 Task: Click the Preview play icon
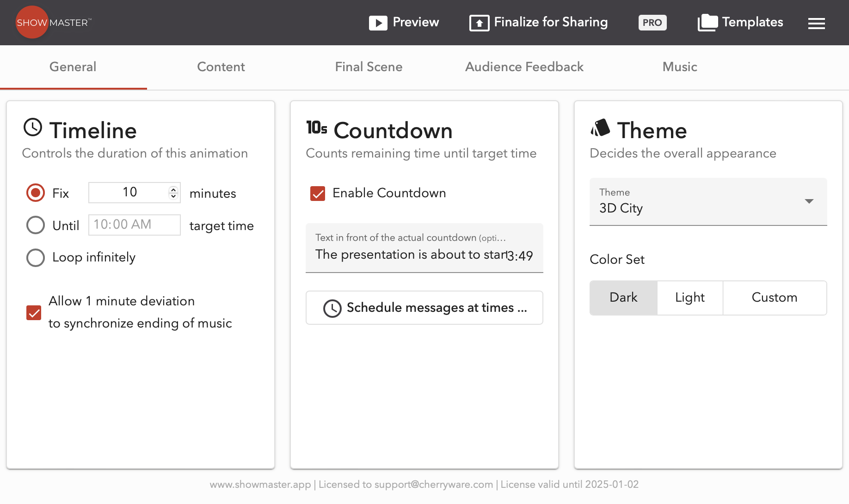(378, 23)
